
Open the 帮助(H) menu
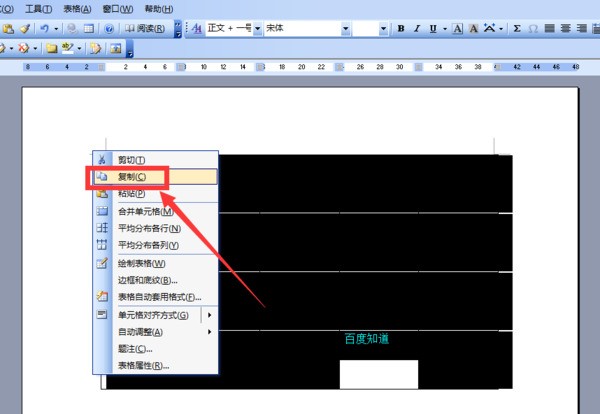159,9
